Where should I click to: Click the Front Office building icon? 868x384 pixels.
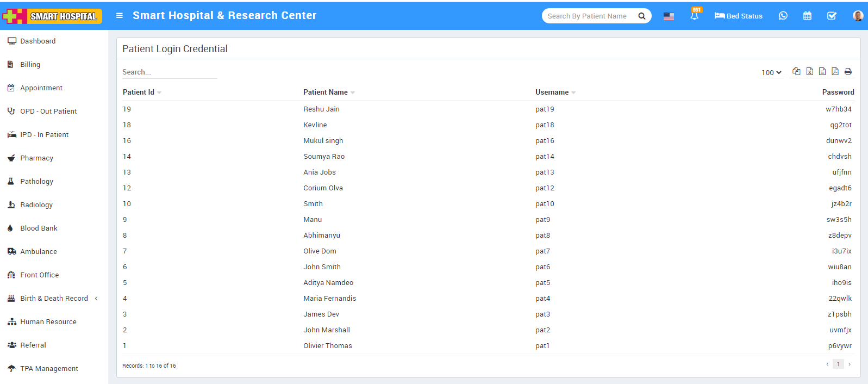[11, 275]
